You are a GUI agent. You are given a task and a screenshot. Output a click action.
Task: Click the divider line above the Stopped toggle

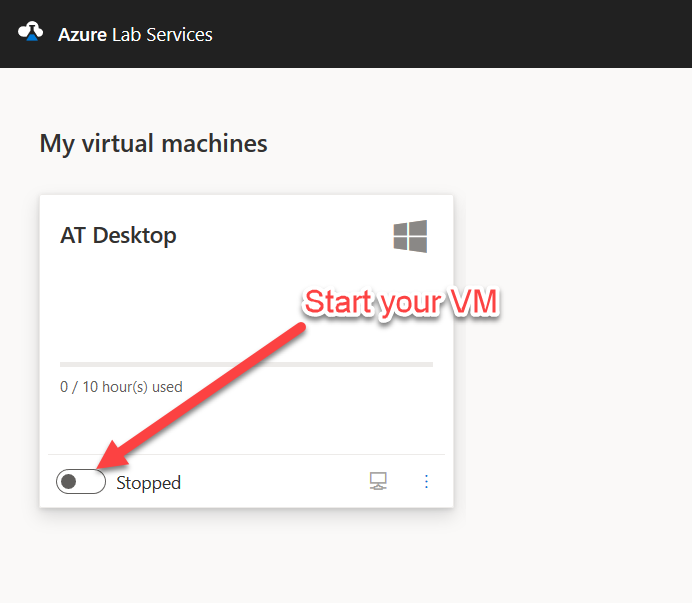[246, 454]
